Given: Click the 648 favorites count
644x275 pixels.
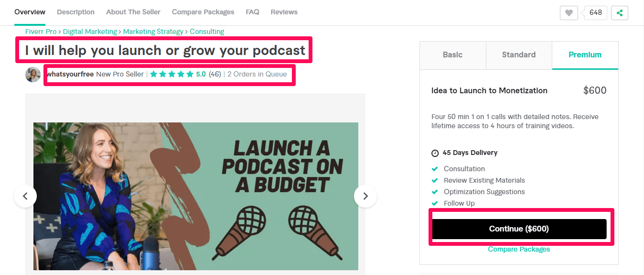Looking at the screenshot, I should click(x=595, y=13).
